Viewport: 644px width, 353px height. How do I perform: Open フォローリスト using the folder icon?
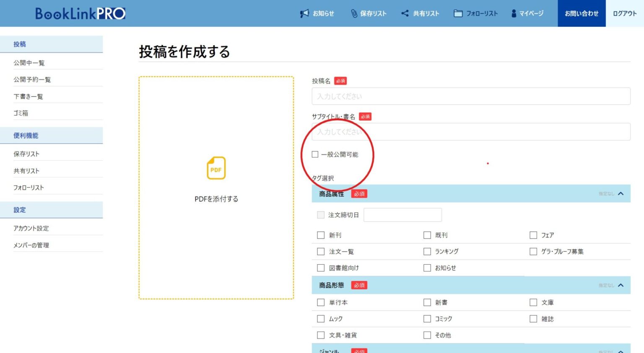pos(458,13)
